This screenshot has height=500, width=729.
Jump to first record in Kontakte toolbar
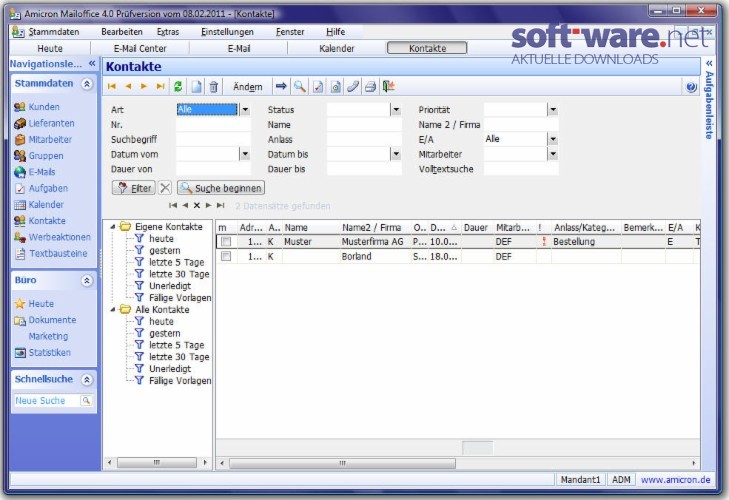(112, 87)
